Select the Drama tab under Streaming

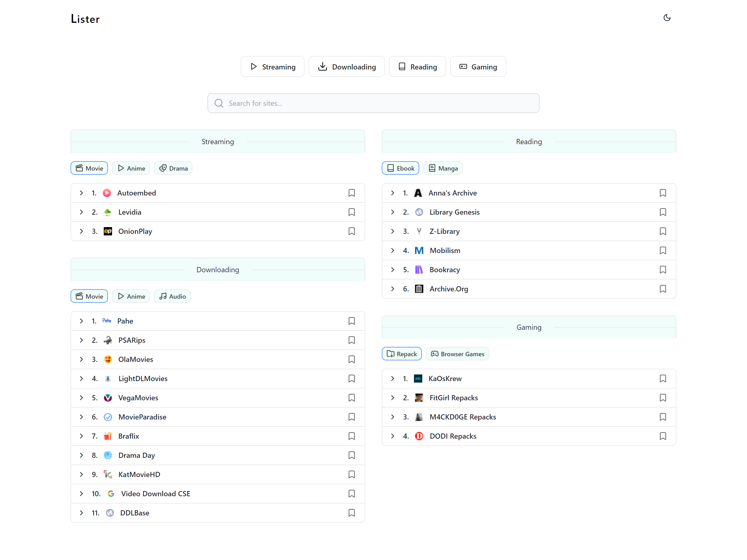(173, 169)
